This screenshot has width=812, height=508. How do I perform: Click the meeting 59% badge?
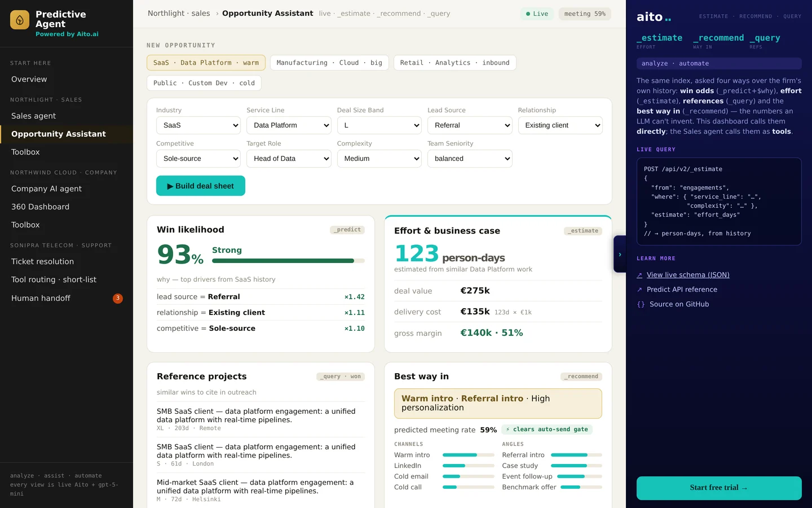(585, 14)
